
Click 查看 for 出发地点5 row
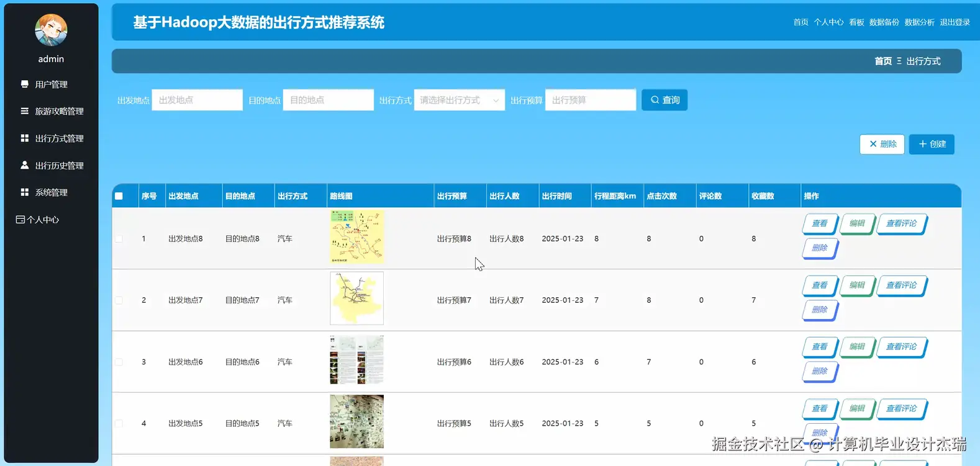coord(820,408)
